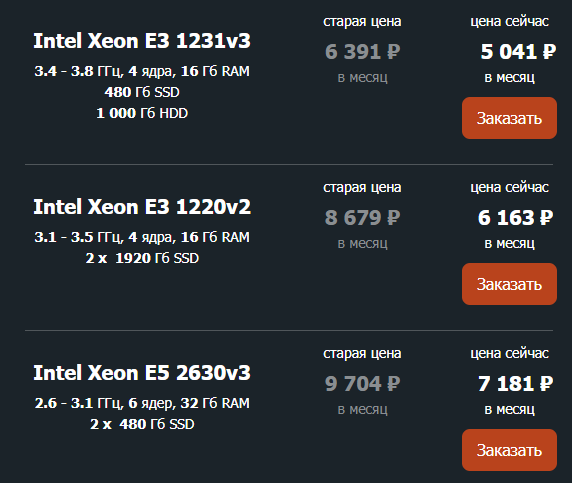Order the Xeon E3 1231v3 server
The image size is (572, 483).
click(509, 118)
